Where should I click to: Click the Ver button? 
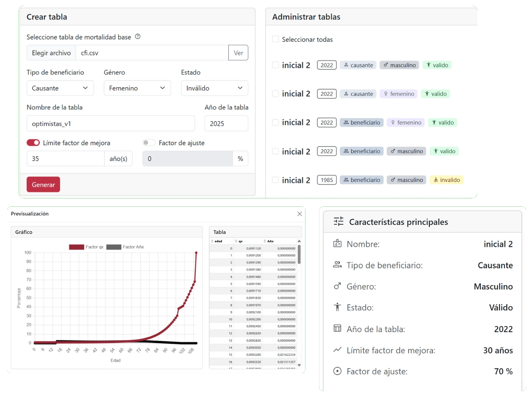[239, 53]
